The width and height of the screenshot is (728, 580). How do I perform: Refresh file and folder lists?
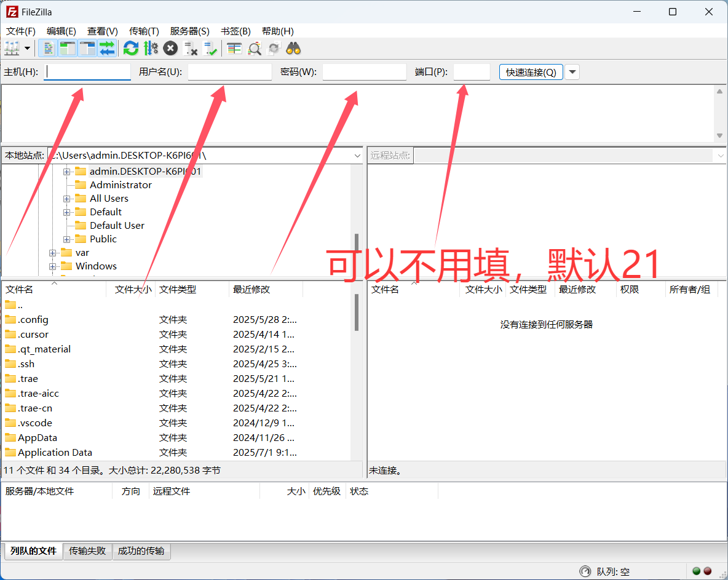point(131,49)
